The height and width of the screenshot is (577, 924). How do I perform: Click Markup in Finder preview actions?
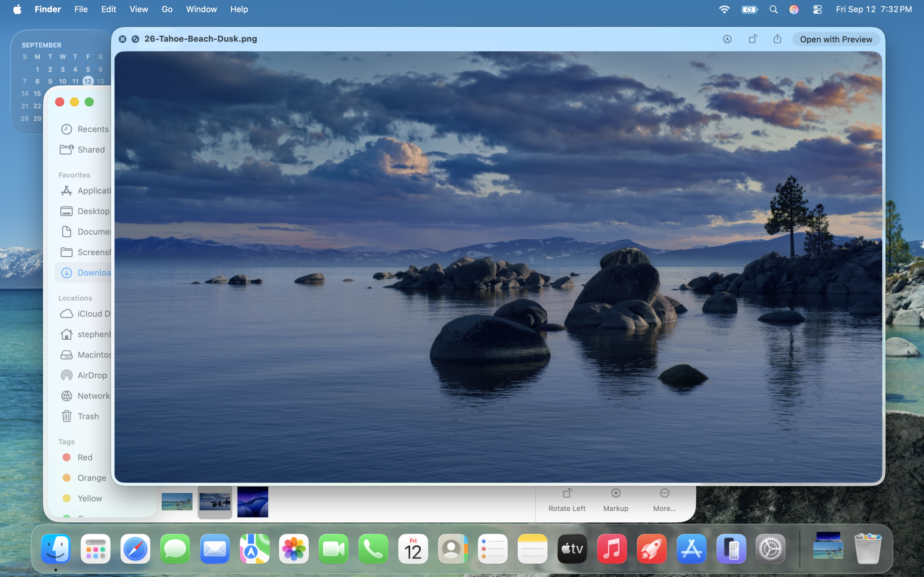pyautogui.click(x=615, y=499)
